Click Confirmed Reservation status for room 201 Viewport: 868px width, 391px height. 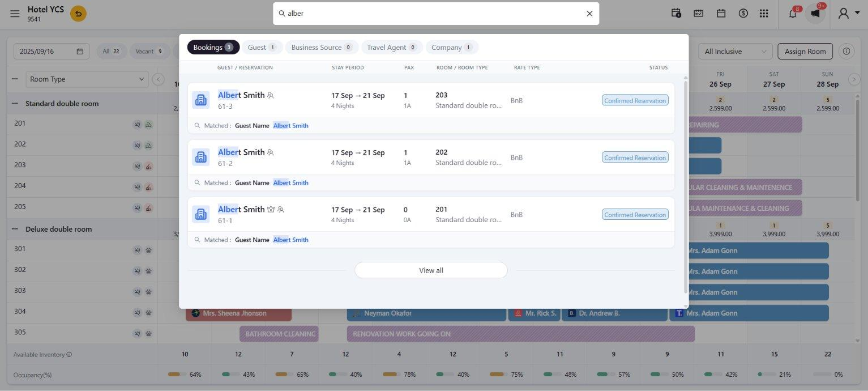coord(635,215)
